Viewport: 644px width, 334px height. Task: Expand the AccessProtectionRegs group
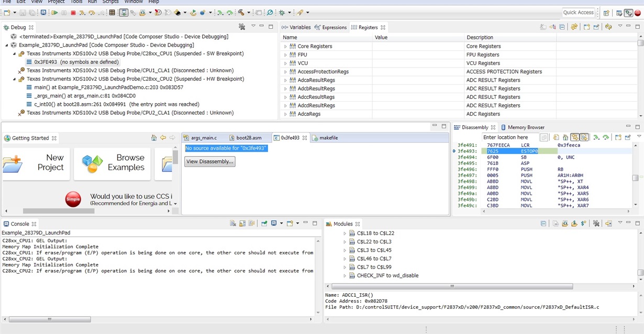pyautogui.click(x=285, y=72)
